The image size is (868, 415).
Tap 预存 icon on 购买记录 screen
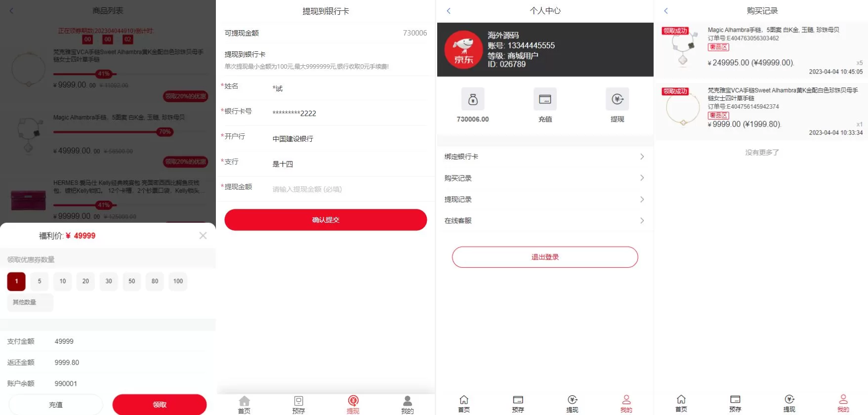(735, 399)
